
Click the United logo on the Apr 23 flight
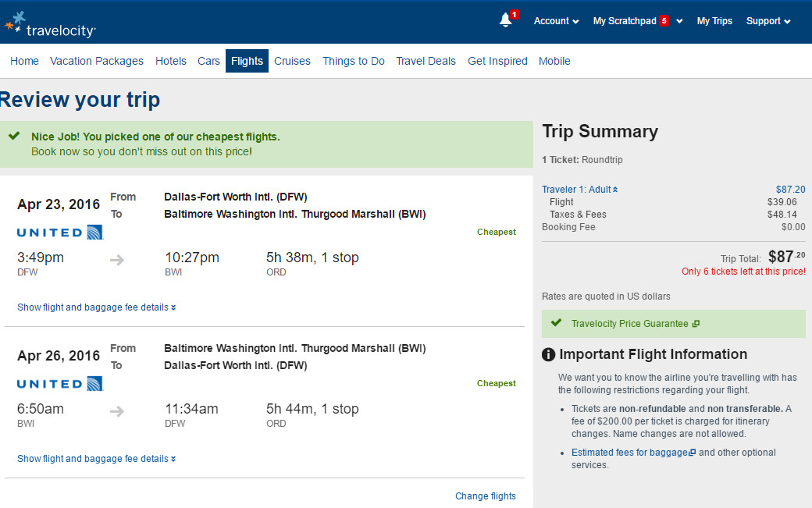(60, 233)
